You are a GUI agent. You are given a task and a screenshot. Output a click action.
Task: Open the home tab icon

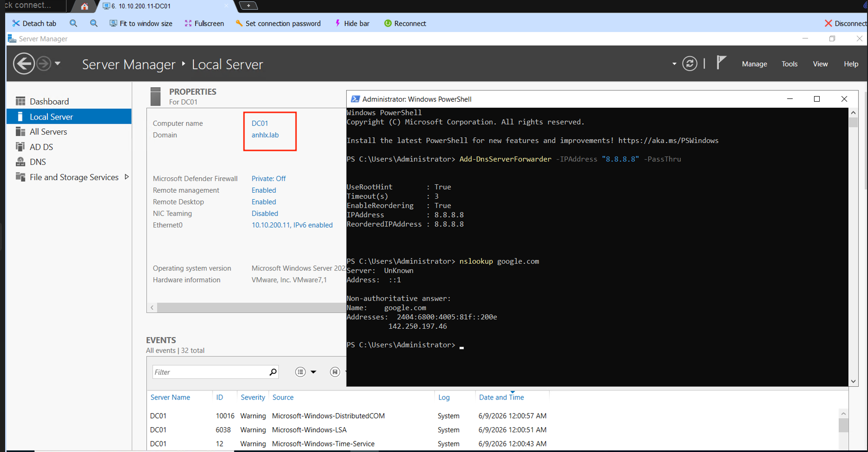tap(84, 6)
